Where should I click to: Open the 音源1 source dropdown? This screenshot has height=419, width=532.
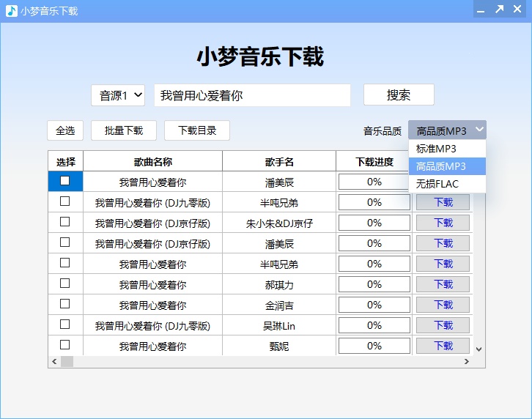tap(118, 95)
